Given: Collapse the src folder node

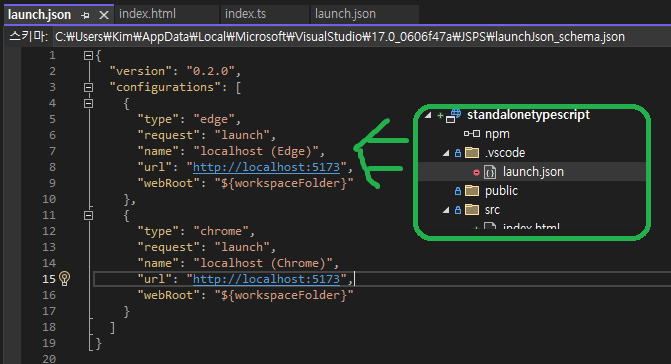Looking at the screenshot, I should click(x=446, y=210).
